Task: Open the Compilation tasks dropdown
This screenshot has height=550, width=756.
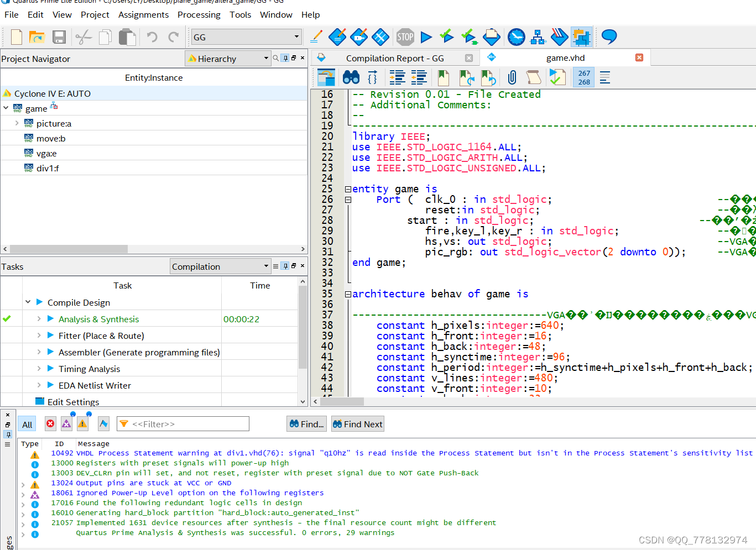Action: (x=220, y=266)
